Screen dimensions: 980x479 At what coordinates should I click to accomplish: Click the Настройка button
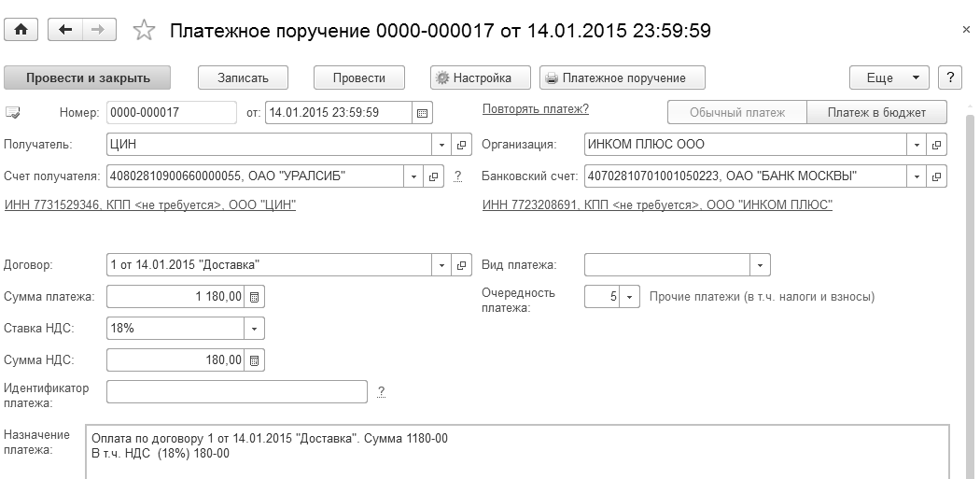tap(481, 78)
